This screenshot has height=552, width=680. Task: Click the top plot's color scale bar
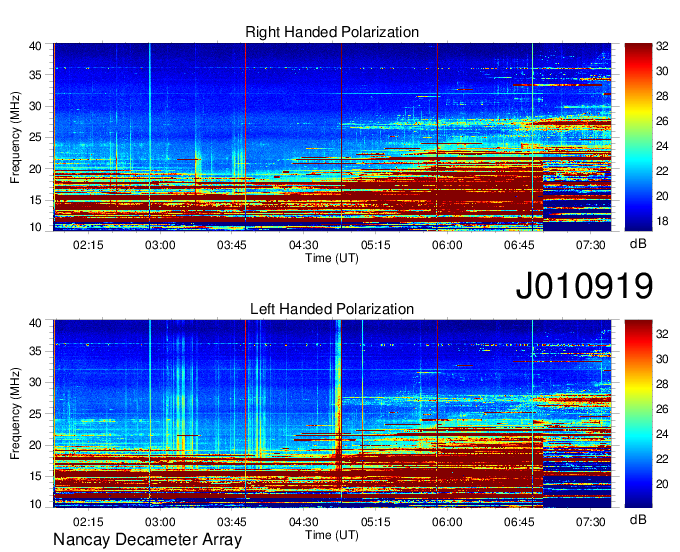coord(638,137)
